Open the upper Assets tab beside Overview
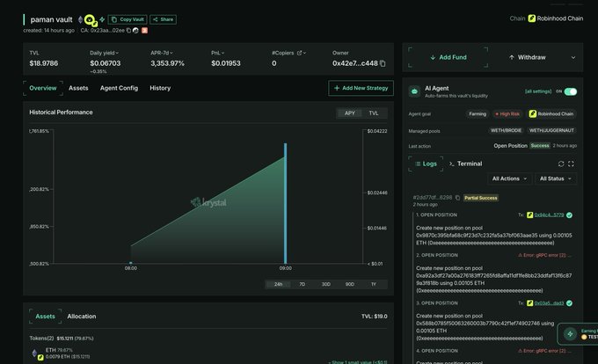 [x=78, y=88]
